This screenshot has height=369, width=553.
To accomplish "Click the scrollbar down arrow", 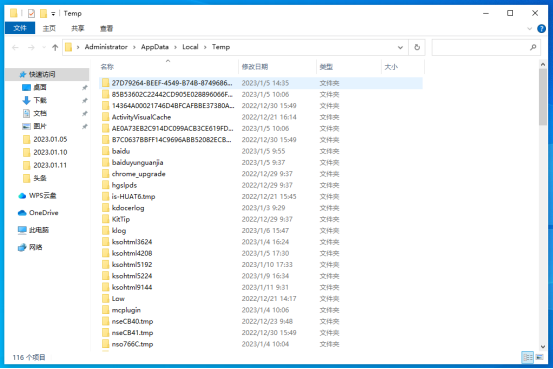I will (x=543, y=346).
